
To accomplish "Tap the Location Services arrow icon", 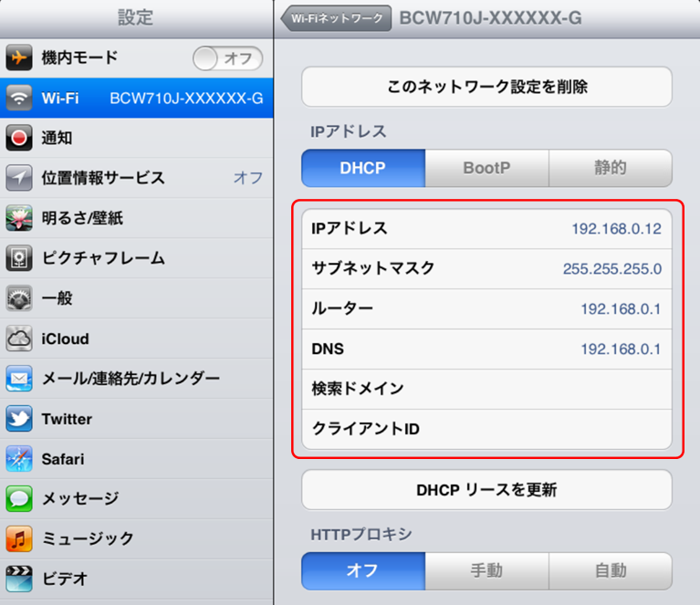I will (x=19, y=178).
